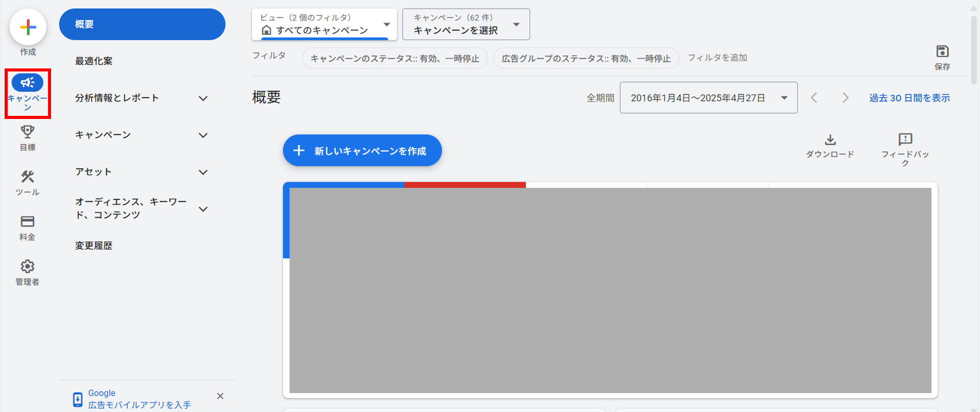This screenshot has height=412, width=980.
Task: Click 過去 30 日間を表示 link
Action: (910, 98)
